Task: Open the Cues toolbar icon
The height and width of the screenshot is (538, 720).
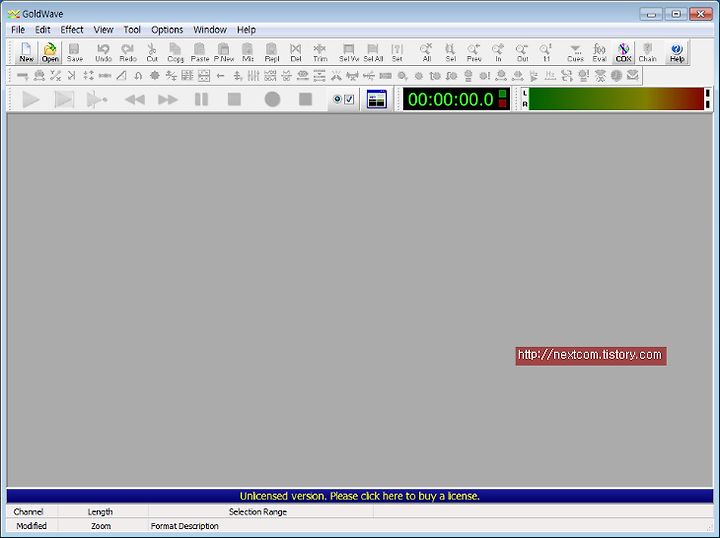Action: [x=575, y=52]
